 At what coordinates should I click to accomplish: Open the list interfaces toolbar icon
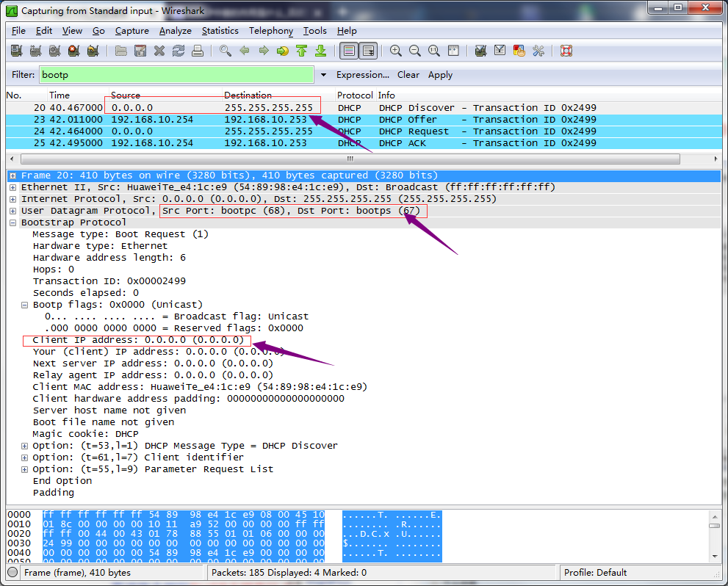pos(17,51)
